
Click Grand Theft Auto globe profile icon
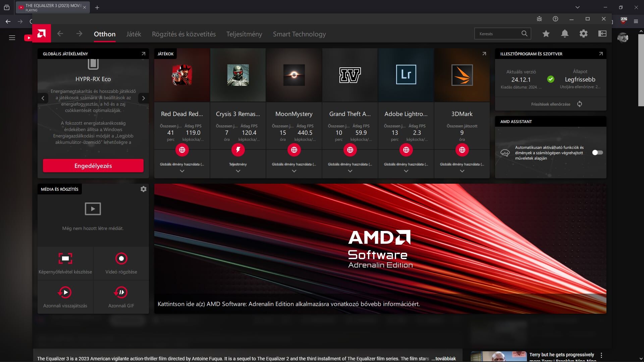(350, 150)
